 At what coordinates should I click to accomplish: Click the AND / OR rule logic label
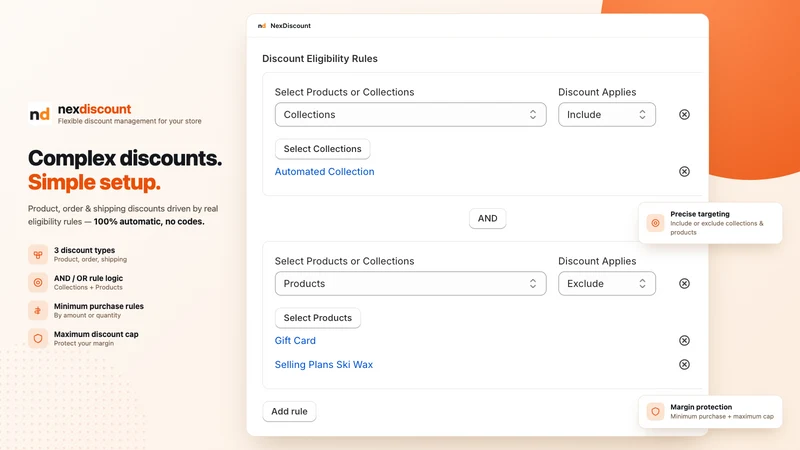coord(88,278)
